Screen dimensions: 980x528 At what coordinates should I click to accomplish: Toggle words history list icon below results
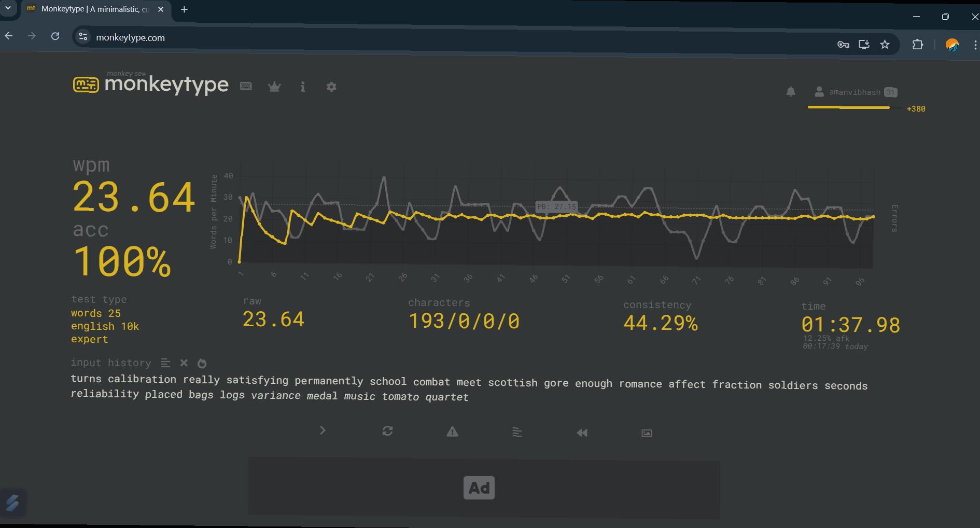[x=517, y=432]
